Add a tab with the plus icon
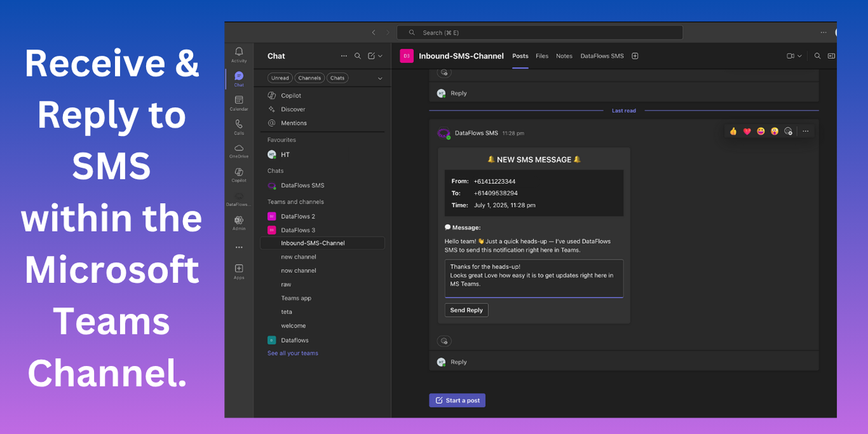868x434 pixels. (x=635, y=56)
